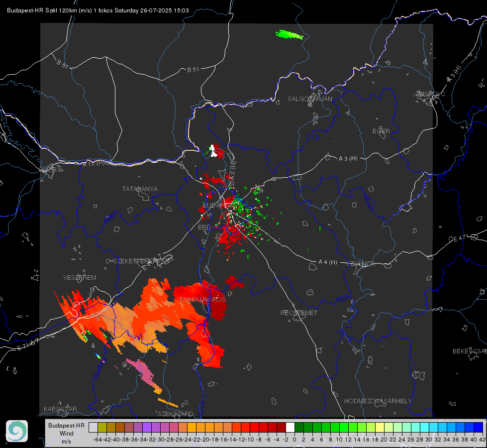The width and height of the screenshot is (487, 448).
Task: Click the BÉKÉSCSABA city label
Action: (470, 351)
